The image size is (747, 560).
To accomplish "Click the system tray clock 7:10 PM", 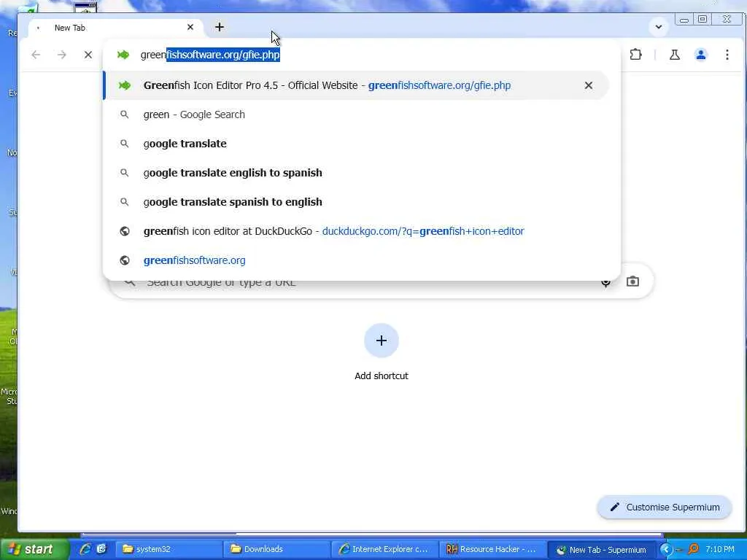I will pos(719,549).
